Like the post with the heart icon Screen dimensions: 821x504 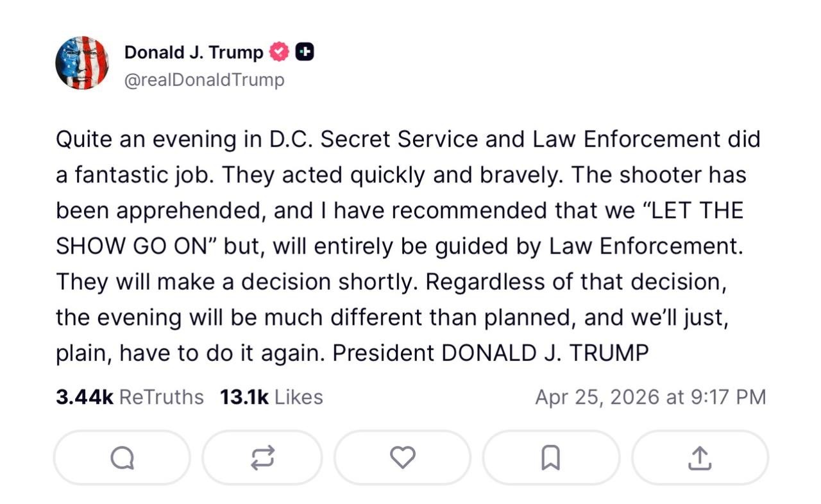[x=403, y=457]
